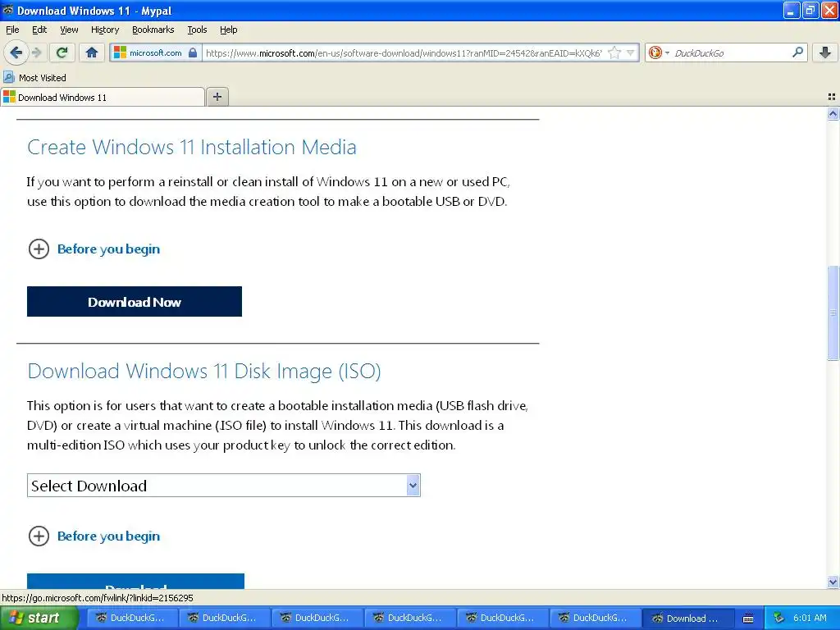Switch to fourth DuckDuckG... taskbar window
This screenshot has height=630, width=840.
click(409, 618)
